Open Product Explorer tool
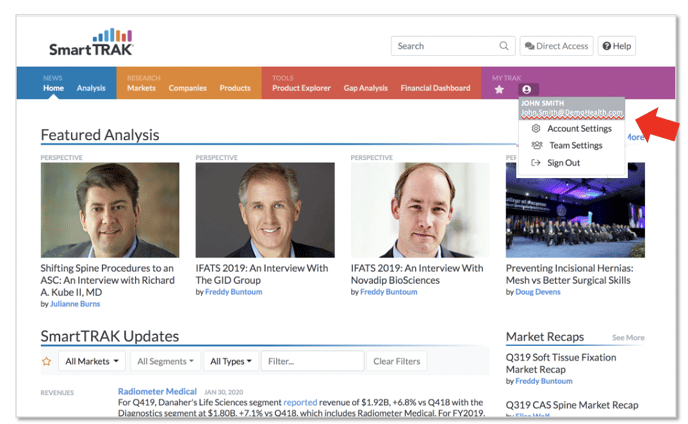The height and width of the screenshot is (424, 688). [301, 88]
